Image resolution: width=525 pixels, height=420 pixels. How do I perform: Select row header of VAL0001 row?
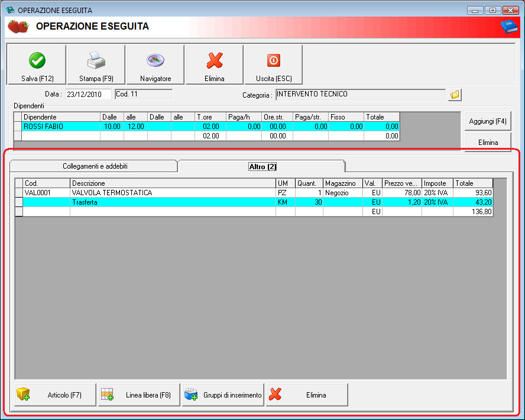[x=19, y=193]
